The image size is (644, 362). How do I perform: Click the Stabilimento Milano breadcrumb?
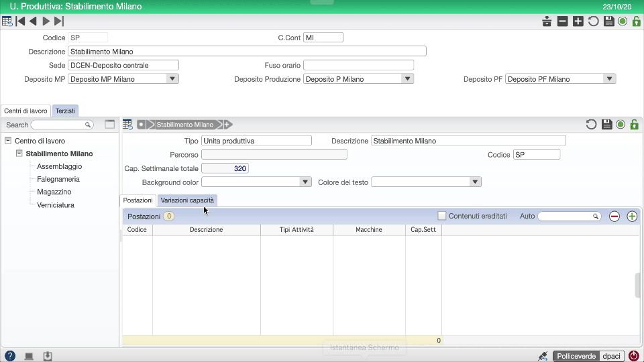pyautogui.click(x=185, y=125)
